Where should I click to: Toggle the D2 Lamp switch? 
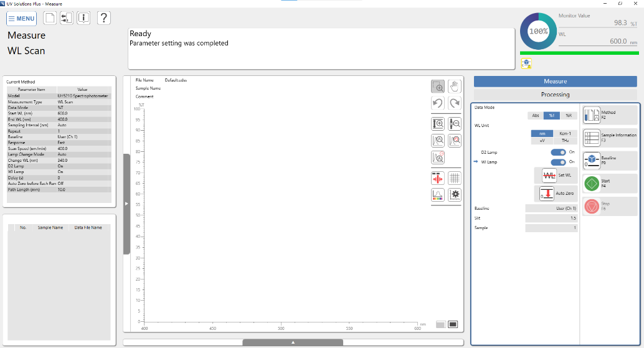click(558, 153)
